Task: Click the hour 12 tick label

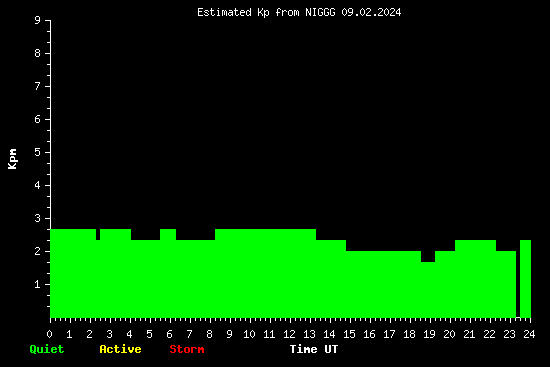Action: coord(289,334)
